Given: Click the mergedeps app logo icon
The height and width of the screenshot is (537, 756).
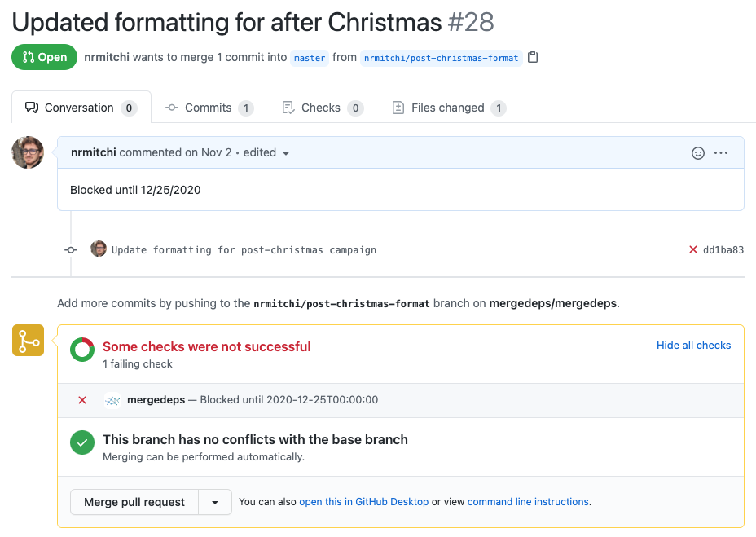Looking at the screenshot, I should (112, 400).
